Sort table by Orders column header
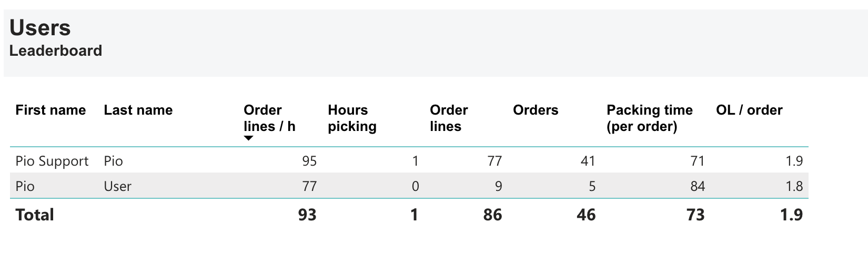868x263 pixels. coord(535,110)
